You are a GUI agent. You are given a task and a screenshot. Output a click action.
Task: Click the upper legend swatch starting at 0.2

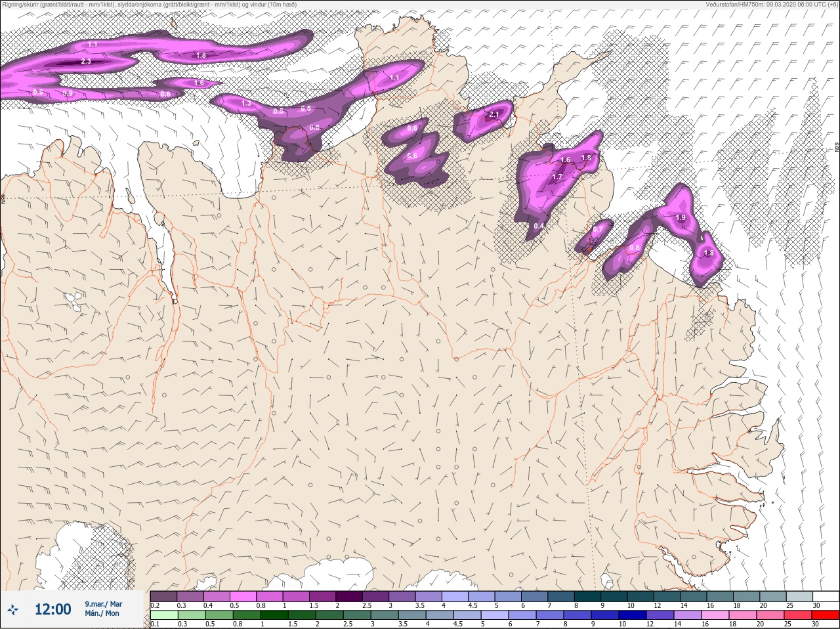click(x=163, y=596)
